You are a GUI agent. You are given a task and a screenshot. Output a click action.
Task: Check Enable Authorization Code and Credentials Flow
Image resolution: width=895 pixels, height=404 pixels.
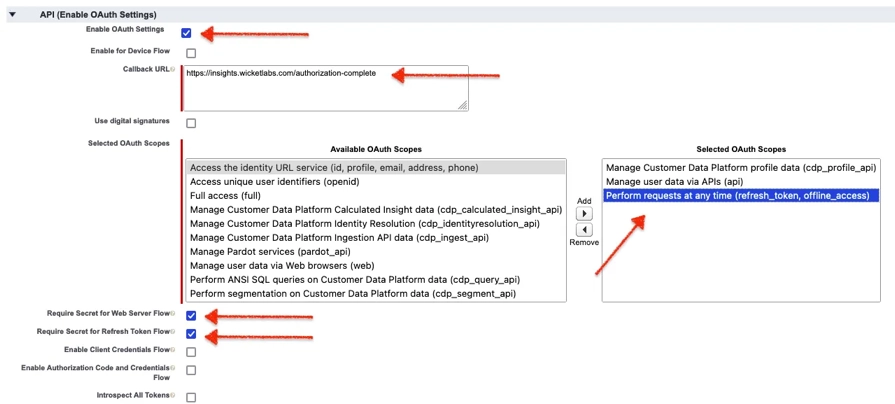191,371
